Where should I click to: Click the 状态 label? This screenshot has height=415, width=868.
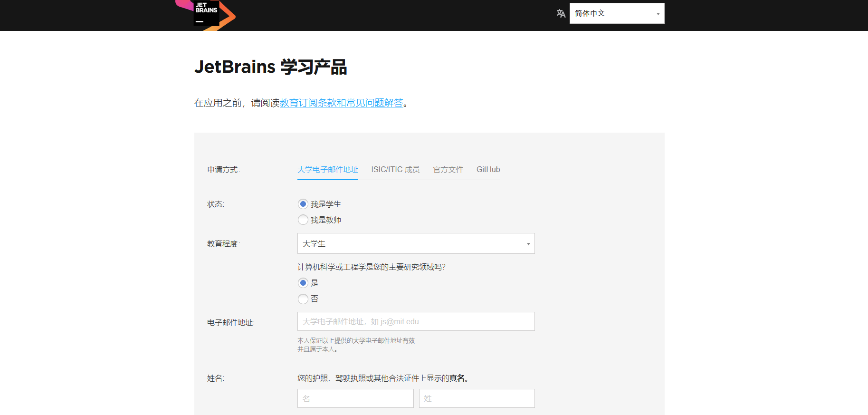pyautogui.click(x=216, y=204)
